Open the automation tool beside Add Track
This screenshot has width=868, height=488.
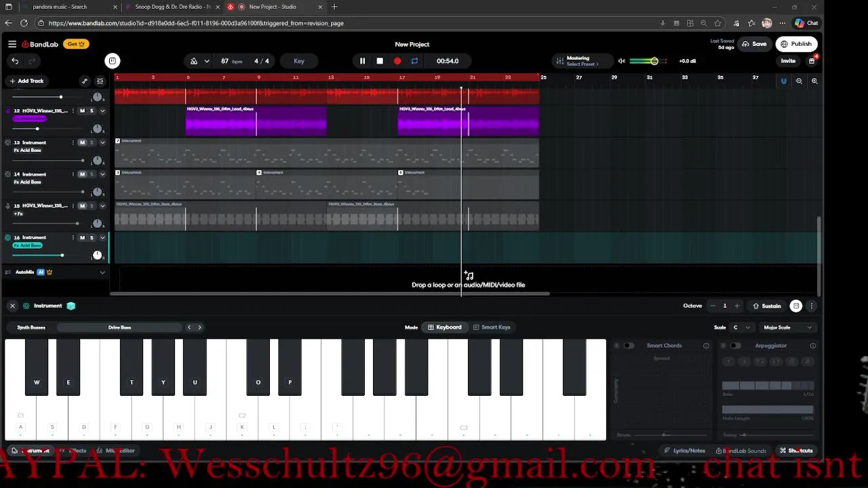coord(85,81)
